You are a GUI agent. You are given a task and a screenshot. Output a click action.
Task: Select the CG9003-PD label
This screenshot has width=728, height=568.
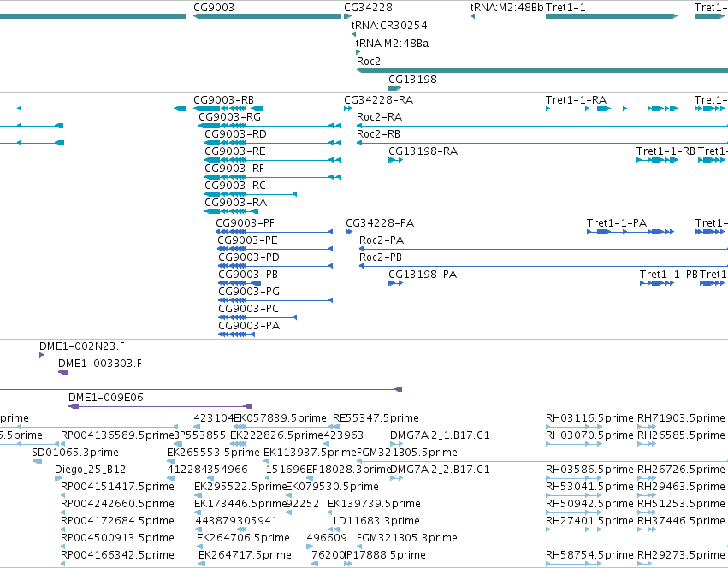(x=249, y=257)
